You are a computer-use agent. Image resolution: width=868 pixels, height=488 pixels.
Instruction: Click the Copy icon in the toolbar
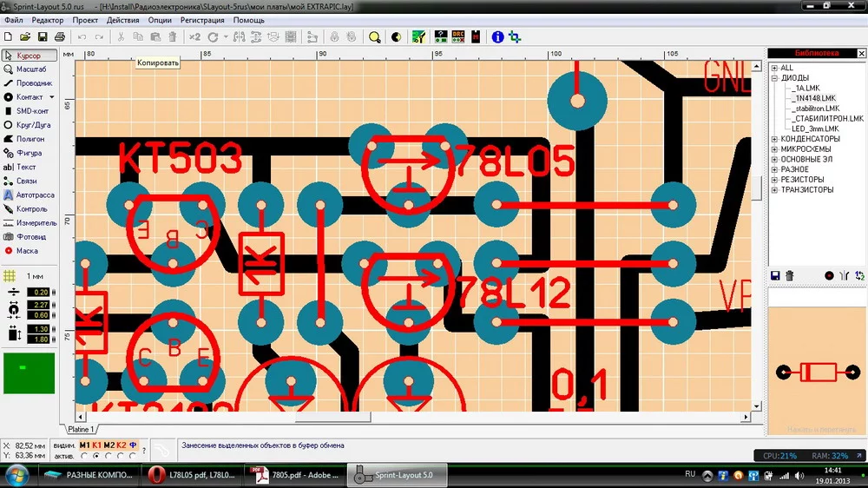137,37
